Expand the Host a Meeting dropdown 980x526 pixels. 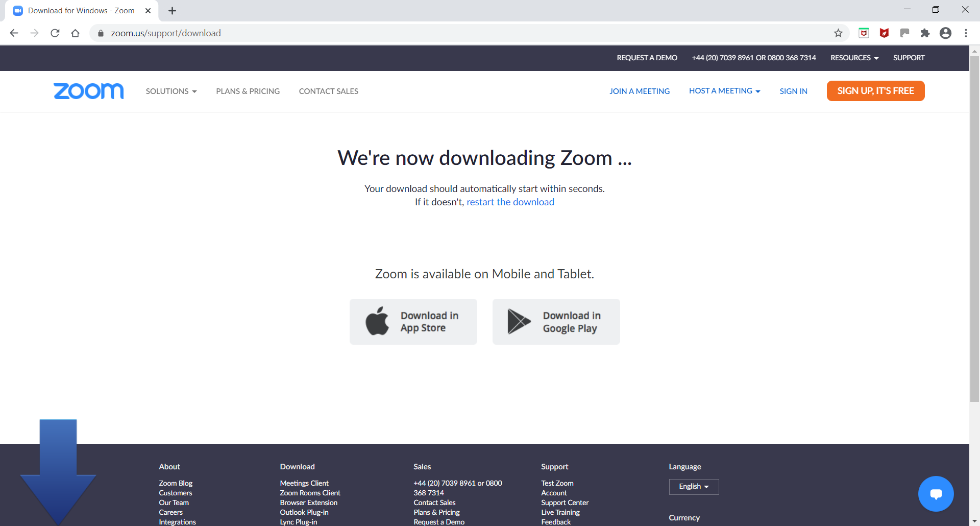pyautogui.click(x=724, y=91)
